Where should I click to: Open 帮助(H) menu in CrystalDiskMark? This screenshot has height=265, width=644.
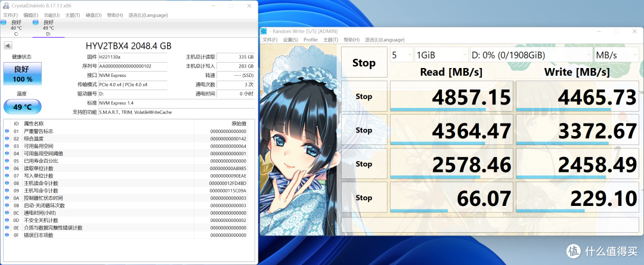click(x=352, y=40)
